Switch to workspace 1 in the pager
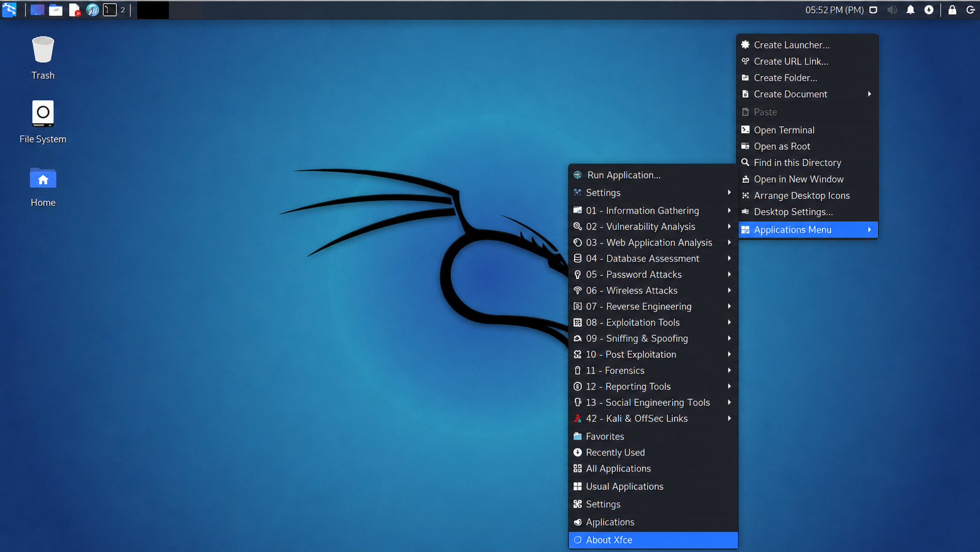 (x=110, y=10)
